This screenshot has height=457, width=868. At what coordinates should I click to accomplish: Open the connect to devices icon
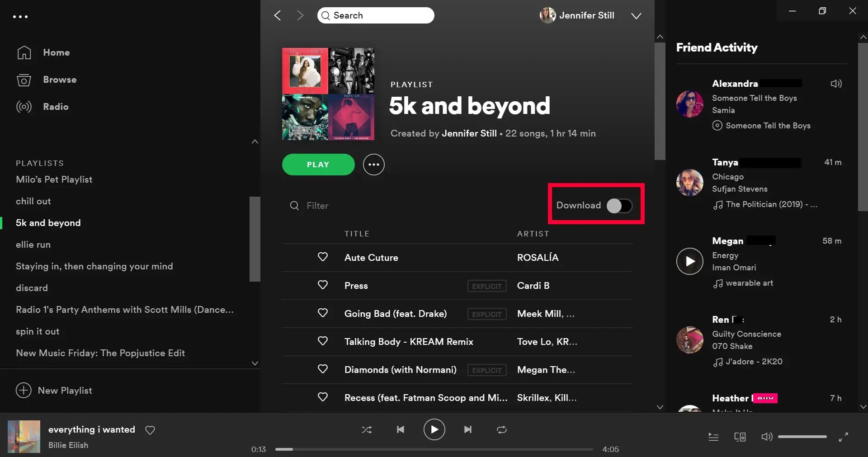click(740, 437)
